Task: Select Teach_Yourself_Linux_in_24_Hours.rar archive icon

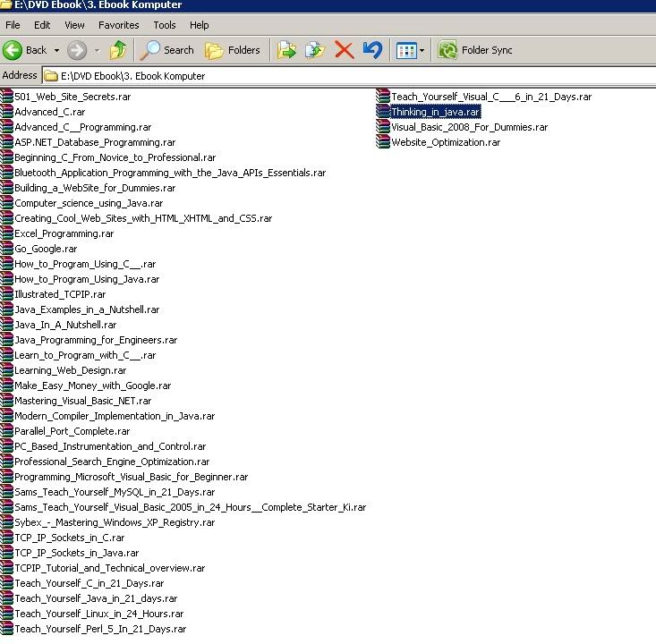Action: pyautogui.click(x=6, y=613)
